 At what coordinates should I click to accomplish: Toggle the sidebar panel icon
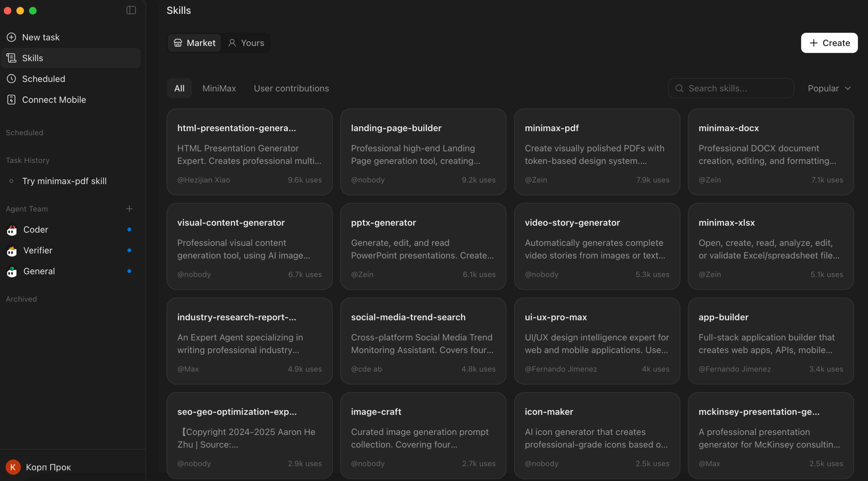131,10
